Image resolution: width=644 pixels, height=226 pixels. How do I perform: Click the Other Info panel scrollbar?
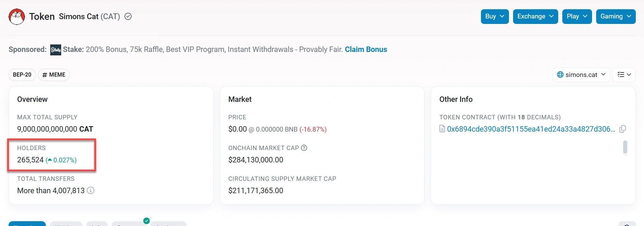click(x=625, y=147)
